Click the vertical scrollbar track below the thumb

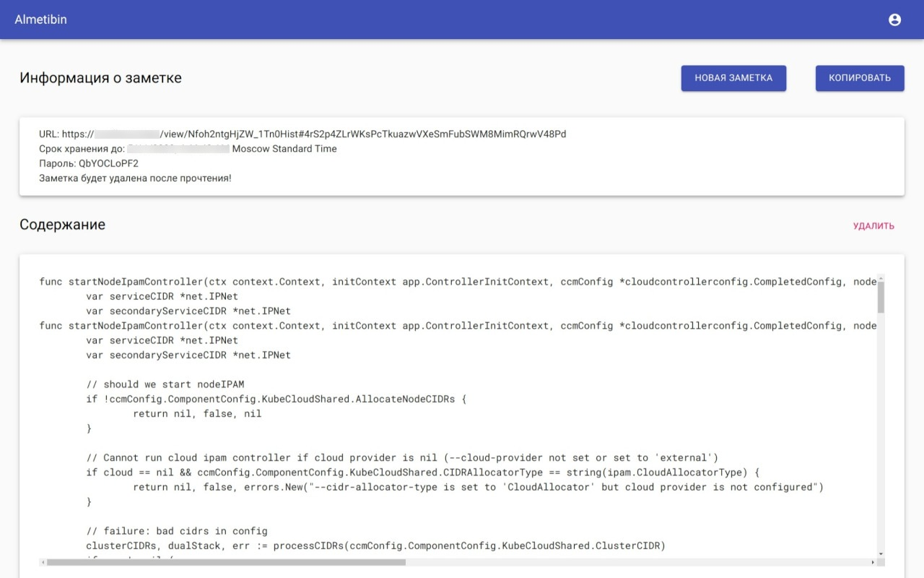pos(881,433)
